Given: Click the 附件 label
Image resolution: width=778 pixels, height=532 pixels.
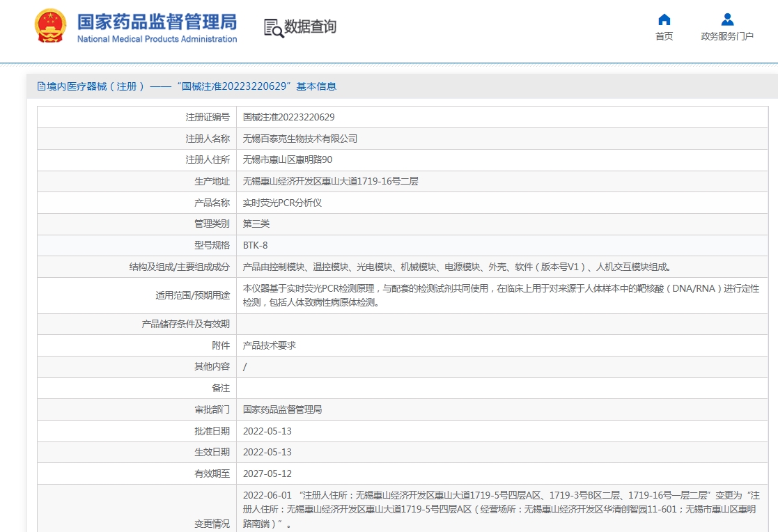Looking at the screenshot, I should click(221, 345).
